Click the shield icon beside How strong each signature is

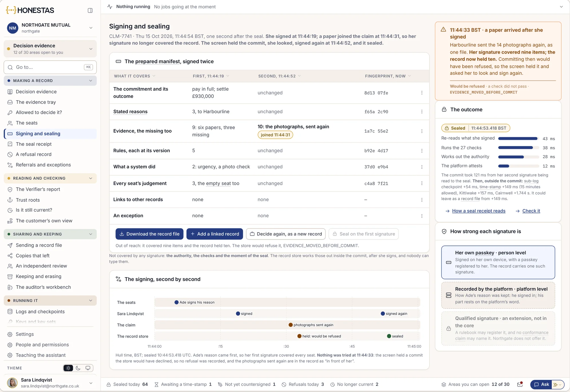(x=444, y=231)
